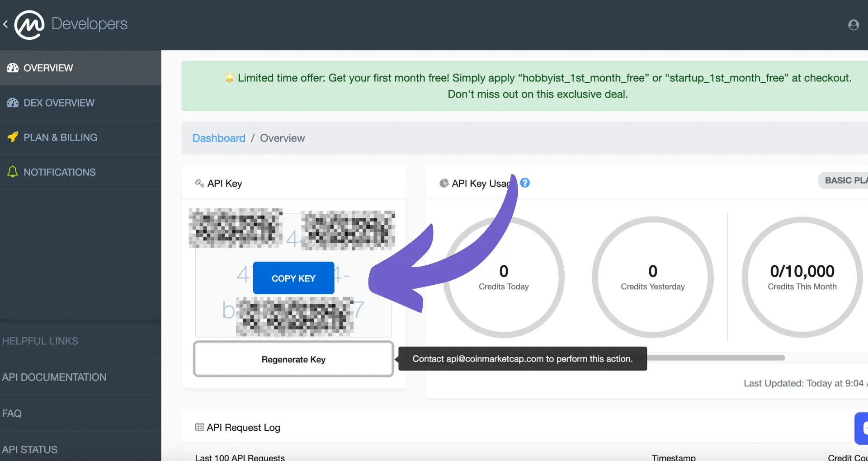Image resolution: width=868 pixels, height=461 pixels.
Task: Click the Notifications bell icon
Action: [13, 172]
